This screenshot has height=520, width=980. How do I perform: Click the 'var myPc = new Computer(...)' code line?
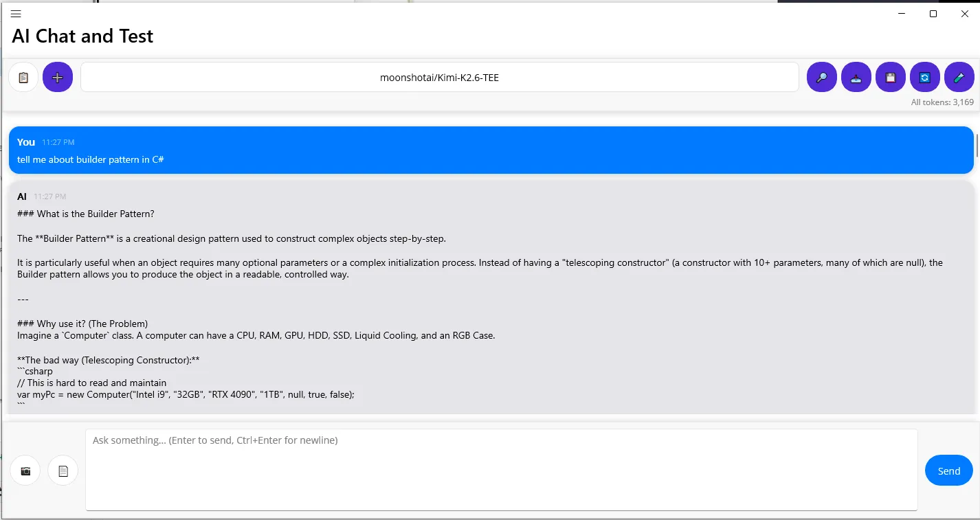coord(186,395)
